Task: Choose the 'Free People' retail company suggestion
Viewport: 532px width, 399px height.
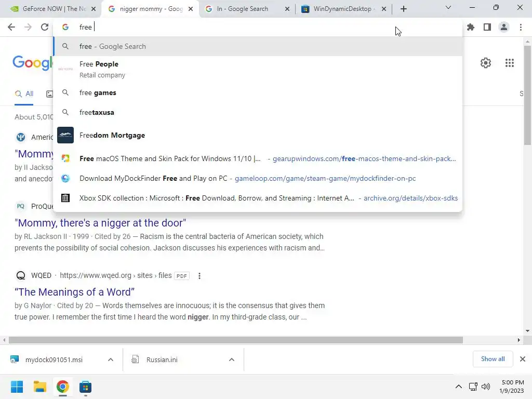Action: click(258, 69)
